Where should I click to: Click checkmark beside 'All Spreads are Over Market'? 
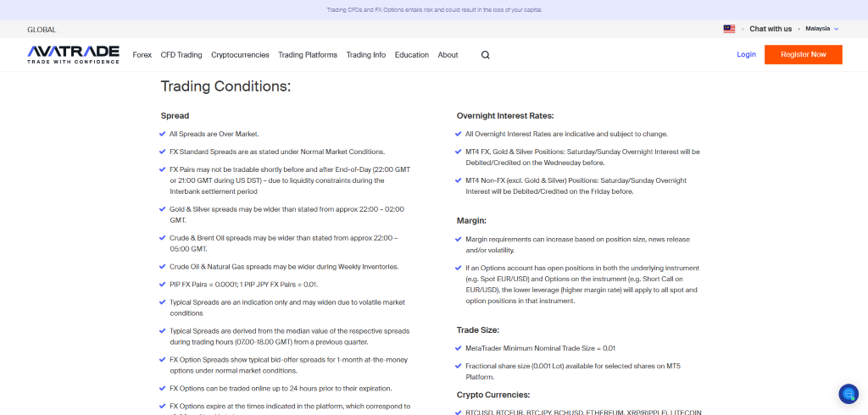162,134
